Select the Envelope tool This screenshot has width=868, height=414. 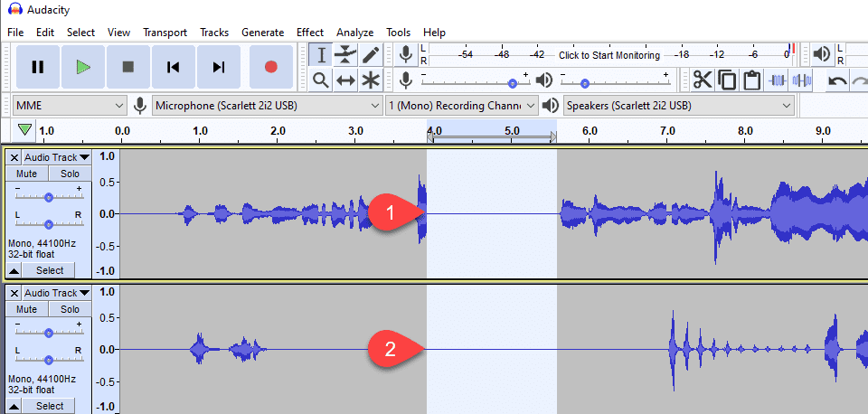(346, 55)
